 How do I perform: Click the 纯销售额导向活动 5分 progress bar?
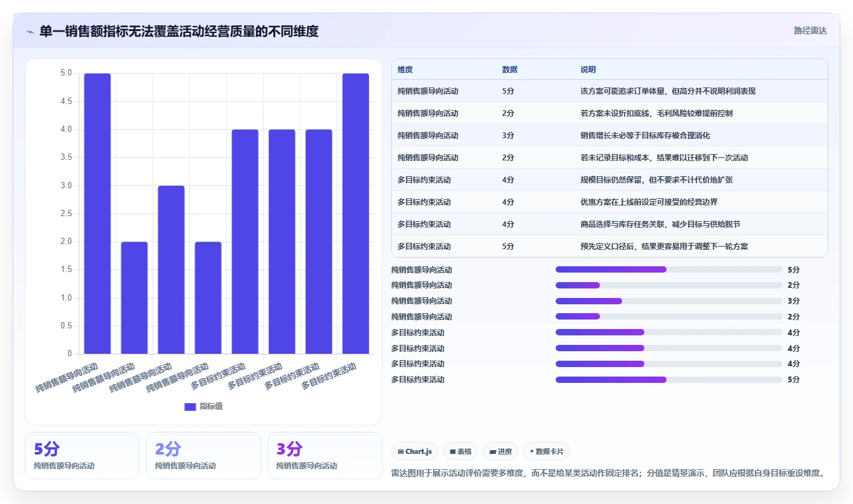coord(669,269)
